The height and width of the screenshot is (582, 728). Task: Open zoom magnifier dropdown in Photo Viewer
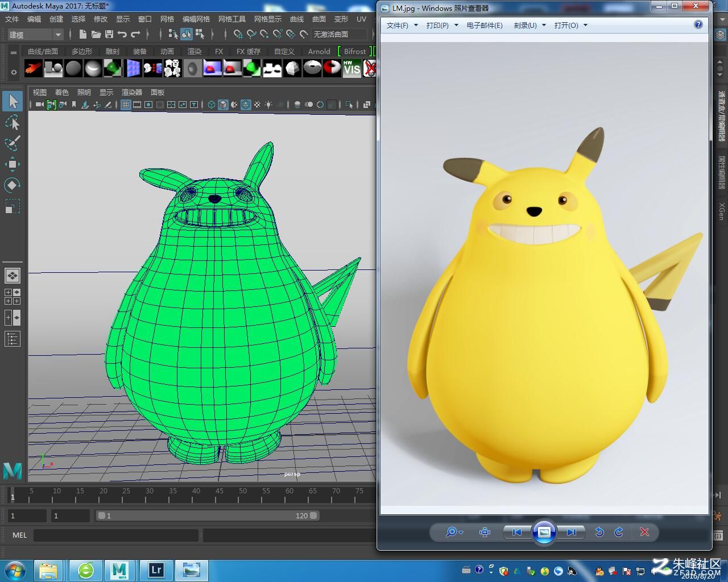[454, 532]
